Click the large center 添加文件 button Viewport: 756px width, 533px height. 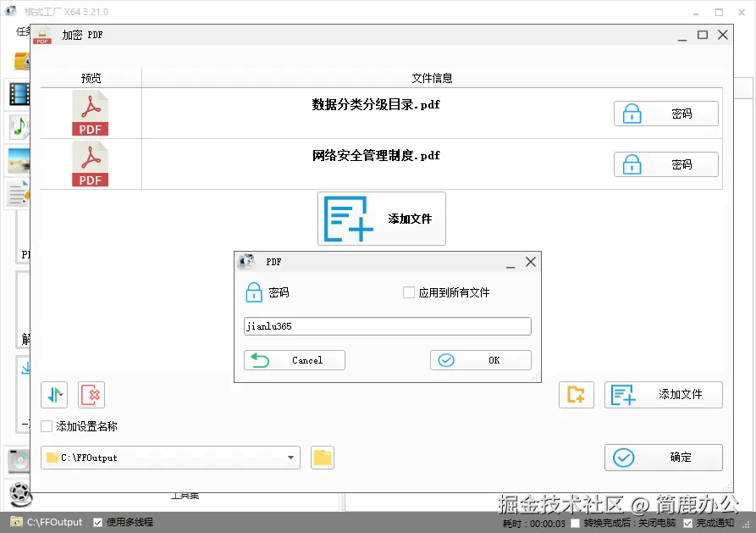[x=381, y=219]
